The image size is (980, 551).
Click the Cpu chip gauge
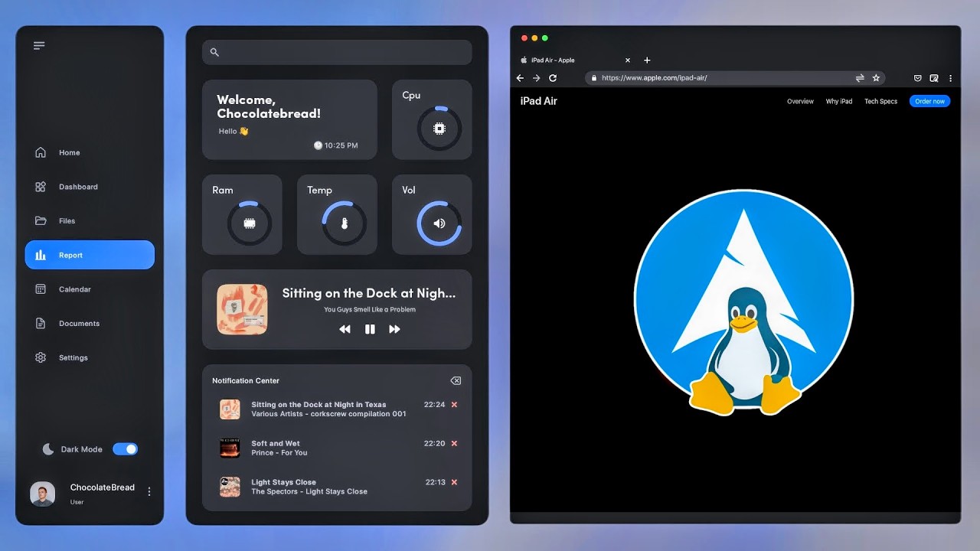click(439, 129)
